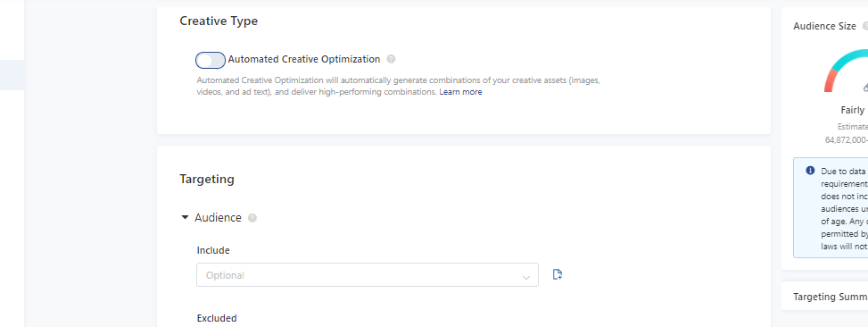
Task: Click the Include label
Action: click(x=213, y=250)
